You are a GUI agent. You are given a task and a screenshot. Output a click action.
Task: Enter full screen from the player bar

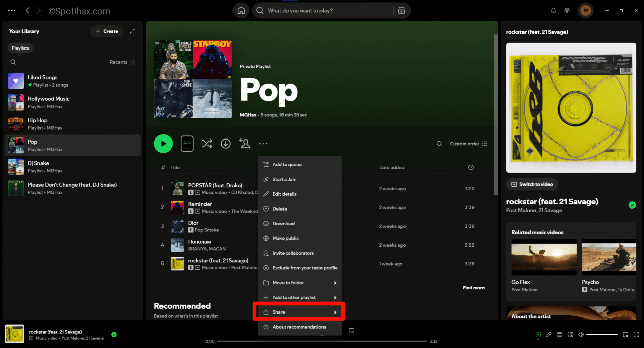(x=636, y=335)
